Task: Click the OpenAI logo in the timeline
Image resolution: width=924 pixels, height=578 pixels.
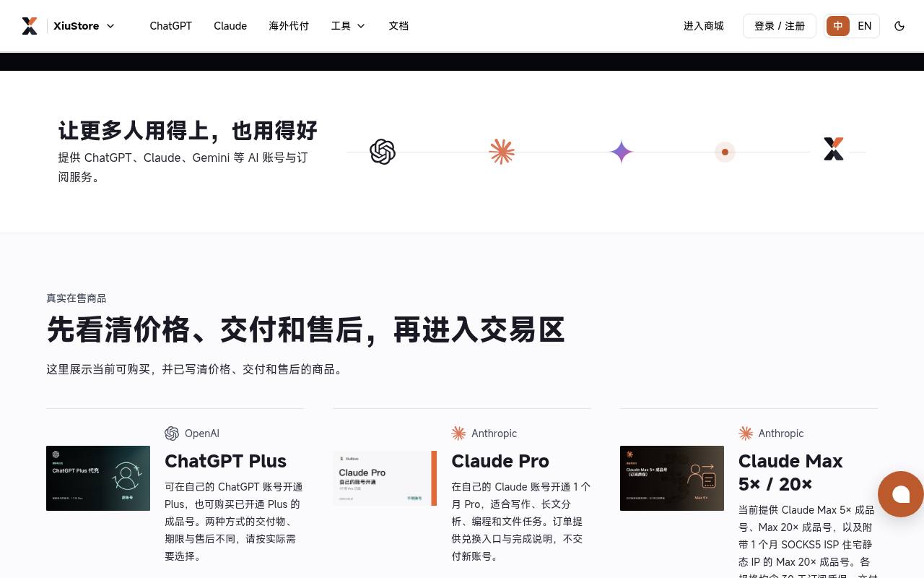Action: [x=383, y=152]
